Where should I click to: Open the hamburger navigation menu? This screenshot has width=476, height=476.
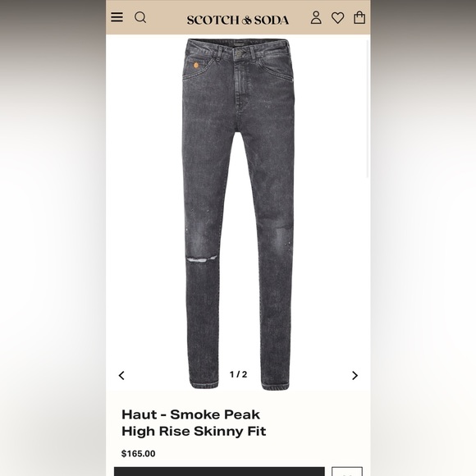(x=117, y=17)
